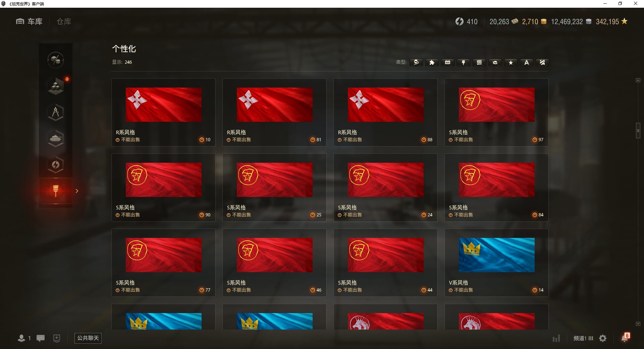Click the crates-and-coins exchange sidebar icon
The height and width of the screenshot is (349, 644).
56,60
